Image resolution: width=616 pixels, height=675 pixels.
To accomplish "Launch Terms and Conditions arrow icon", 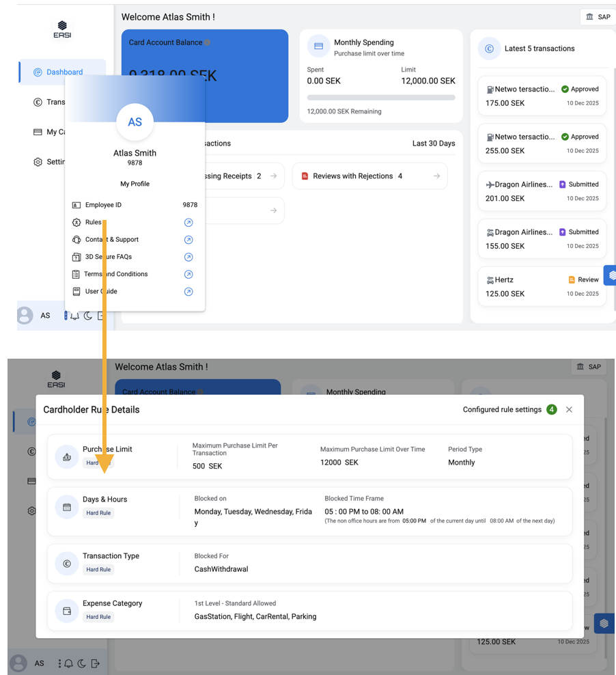I will click(x=188, y=275).
